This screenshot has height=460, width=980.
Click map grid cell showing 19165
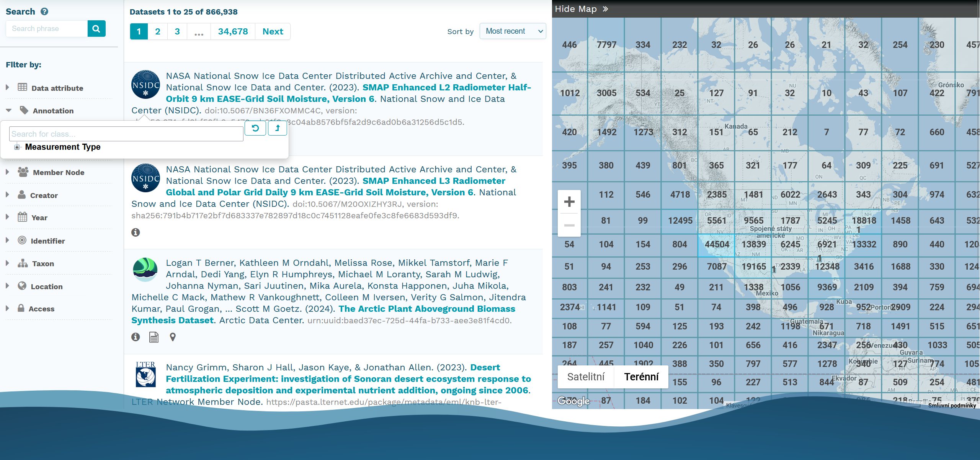point(753,267)
